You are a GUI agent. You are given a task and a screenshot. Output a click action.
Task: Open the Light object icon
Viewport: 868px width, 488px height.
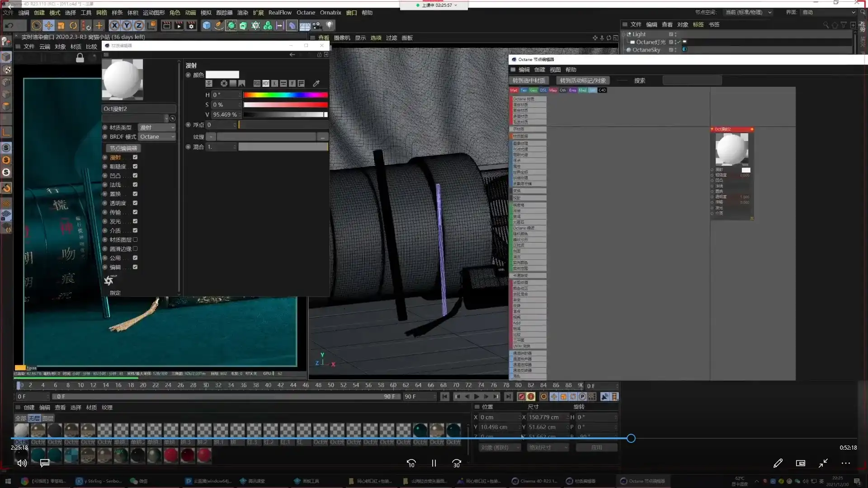click(330, 26)
